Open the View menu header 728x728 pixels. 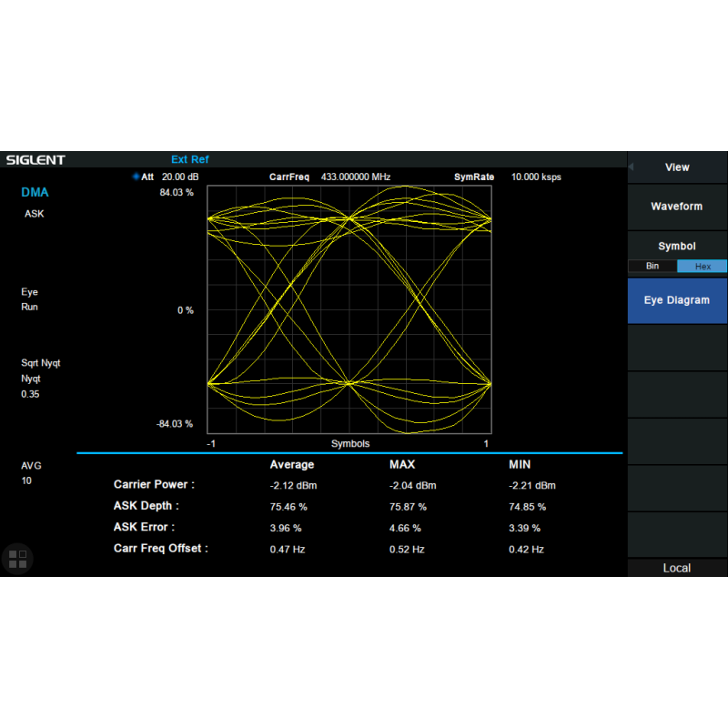pos(677,167)
